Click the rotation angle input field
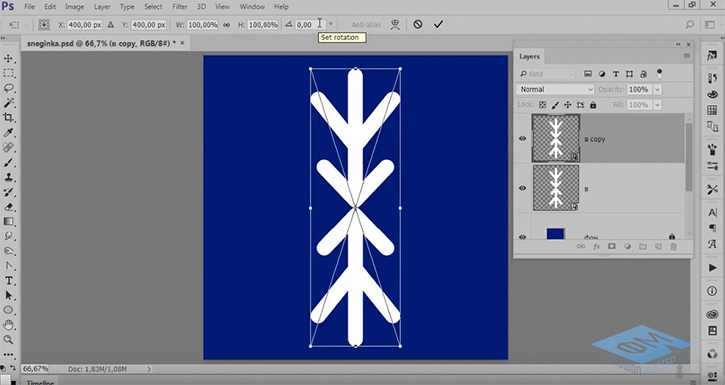Viewport: 725px width, 385px height. pos(310,24)
